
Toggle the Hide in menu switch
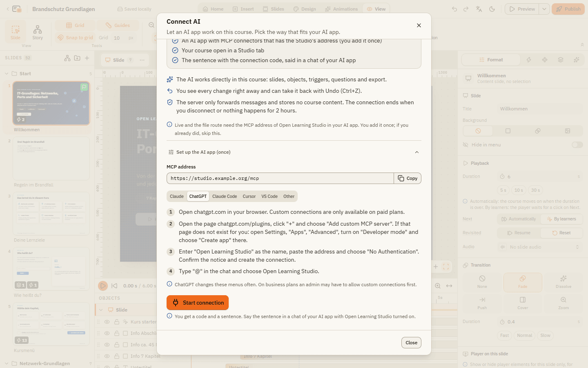click(x=577, y=145)
